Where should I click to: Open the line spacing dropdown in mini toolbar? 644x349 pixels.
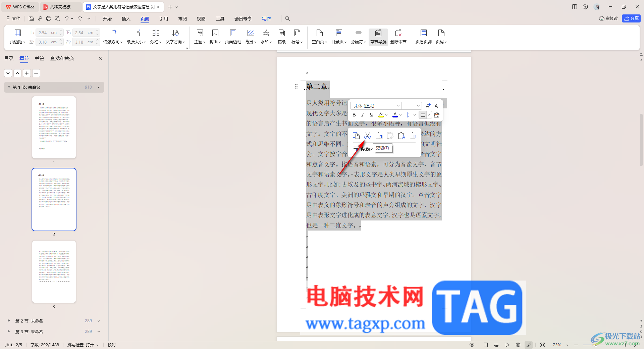click(411, 115)
